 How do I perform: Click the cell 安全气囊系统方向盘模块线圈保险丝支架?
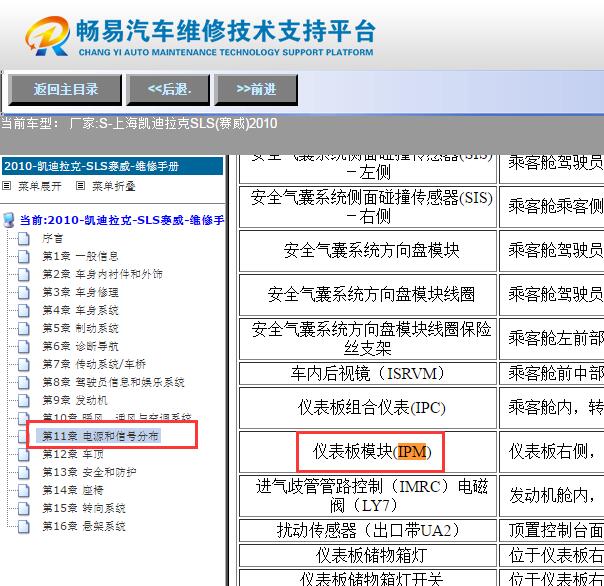[368, 339]
